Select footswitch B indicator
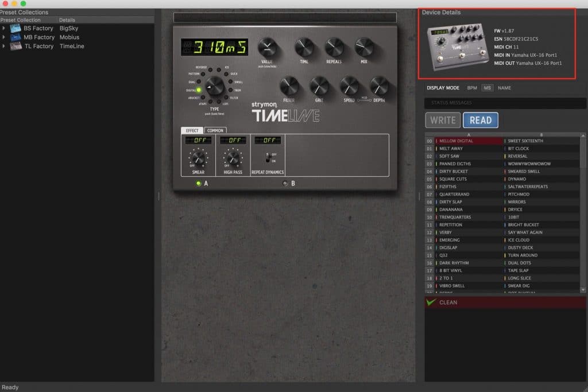Screen dimensions: 588x392 (x=285, y=183)
